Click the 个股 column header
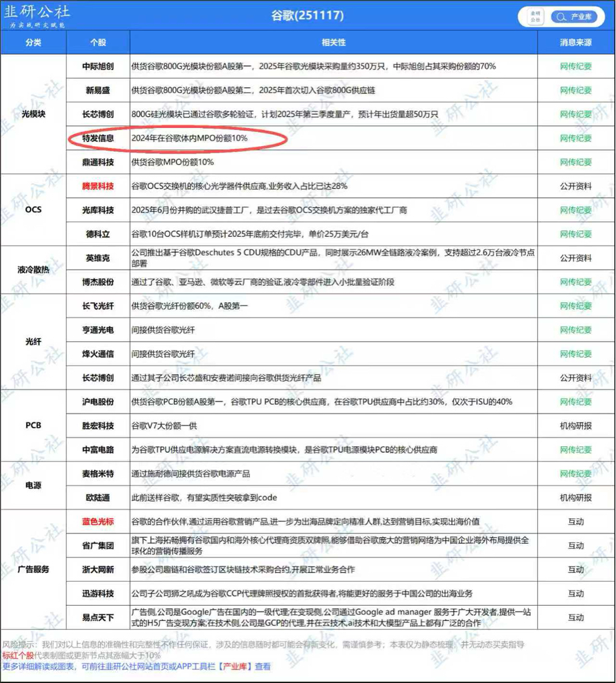616x683 pixels. (98, 42)
